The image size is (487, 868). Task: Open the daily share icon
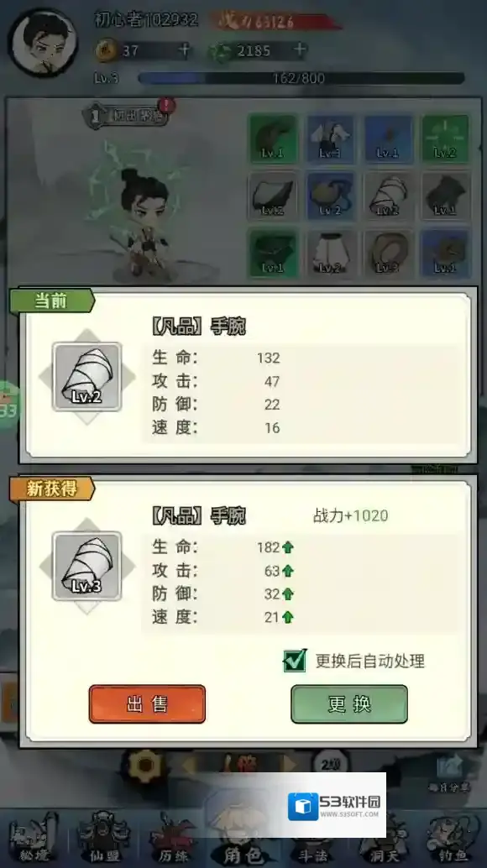(x=449, y=773)
